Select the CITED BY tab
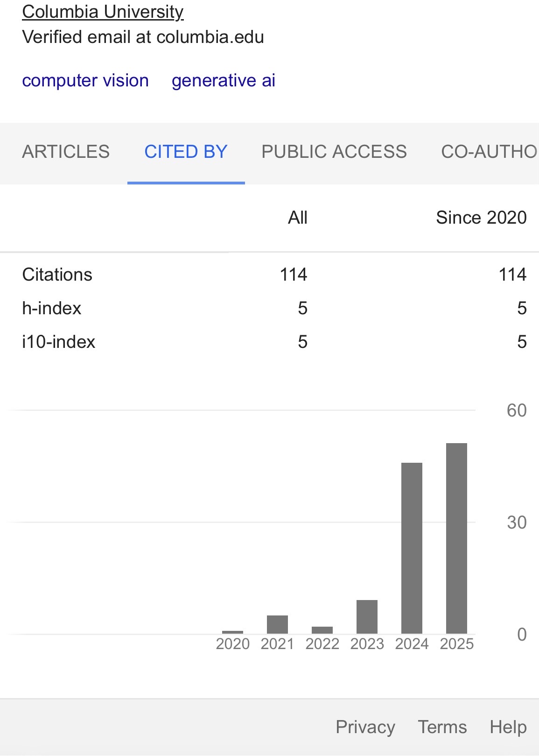The width and height of the screenshot is (539, 756). pyautogui.click(x=186, y=152)
